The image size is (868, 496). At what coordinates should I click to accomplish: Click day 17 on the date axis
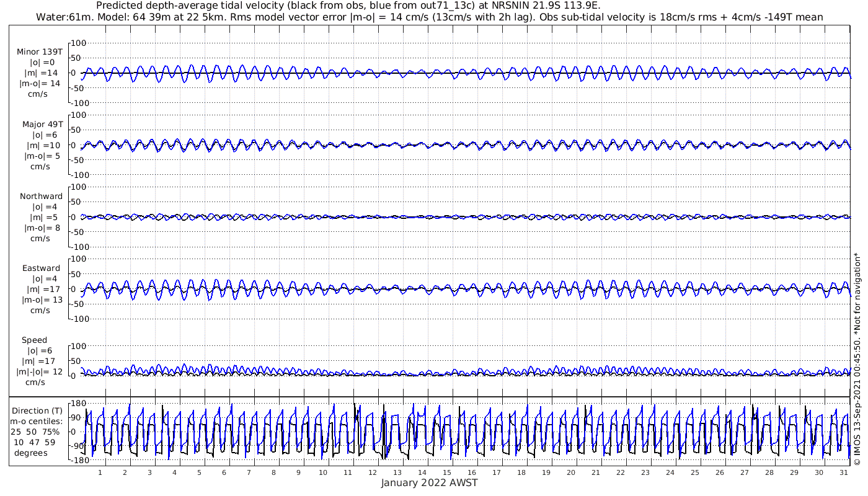497,472
